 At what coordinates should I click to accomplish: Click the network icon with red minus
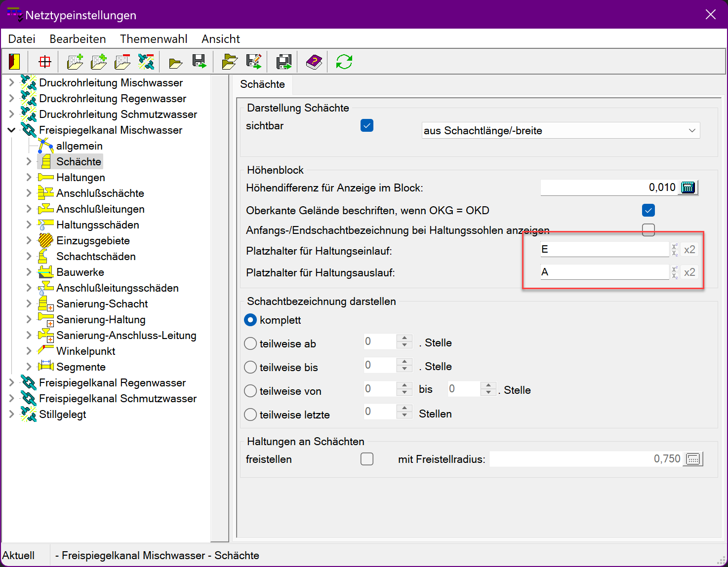pyautogui.click(x=146, y=62)
